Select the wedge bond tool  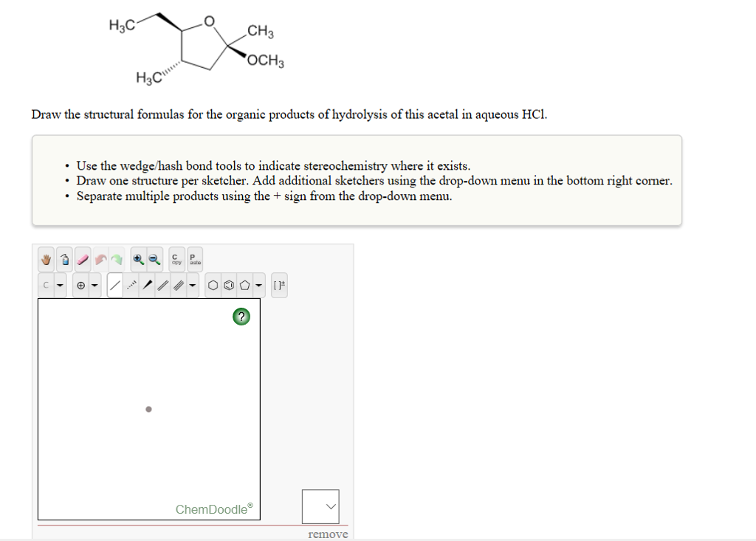(x=148, y=284)
